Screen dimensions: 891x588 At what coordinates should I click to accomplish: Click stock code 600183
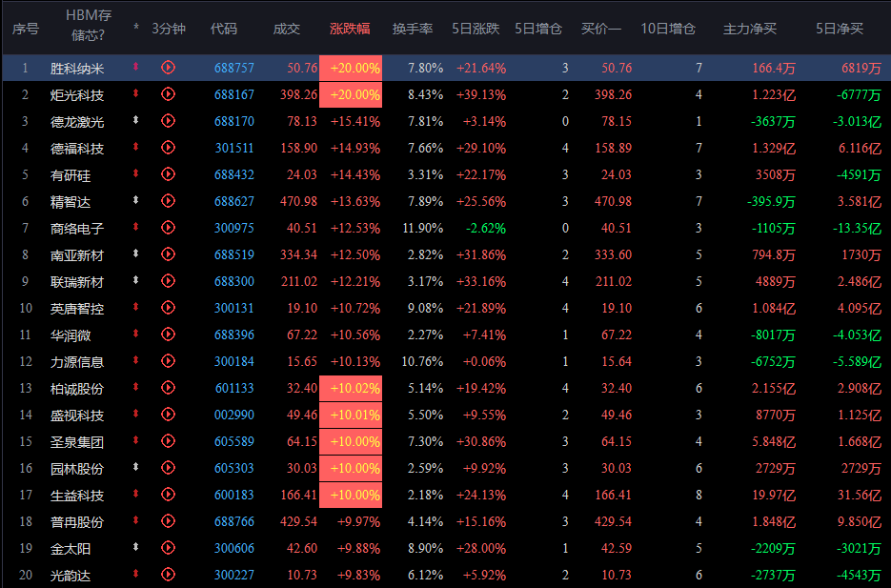pyautogui.click(x=234, y=496)
